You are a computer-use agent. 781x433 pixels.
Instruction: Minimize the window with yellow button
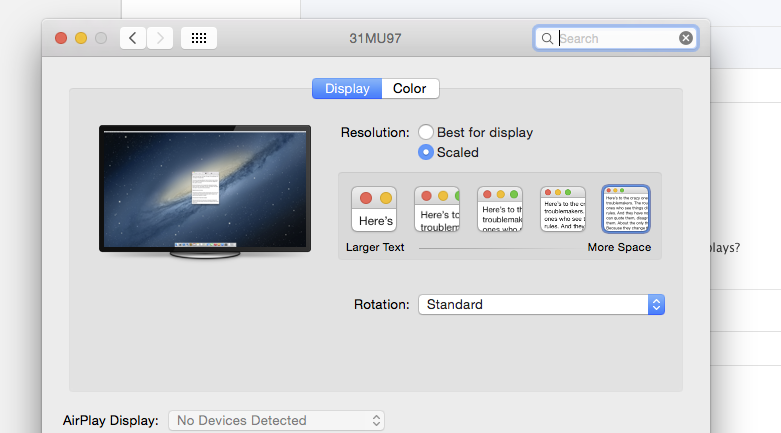81,38
